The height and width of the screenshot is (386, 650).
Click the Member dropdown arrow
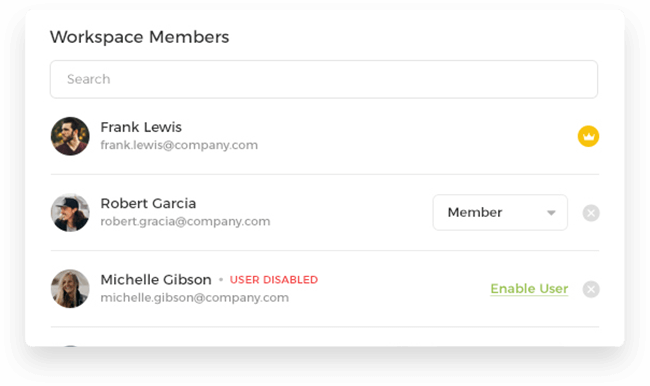coord(551,213)
